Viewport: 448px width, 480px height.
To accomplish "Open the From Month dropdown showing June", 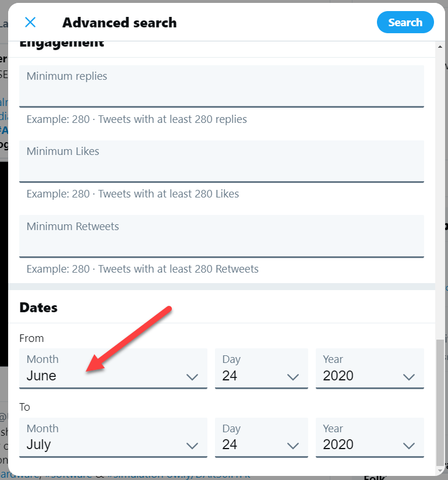I will [113, 369].
